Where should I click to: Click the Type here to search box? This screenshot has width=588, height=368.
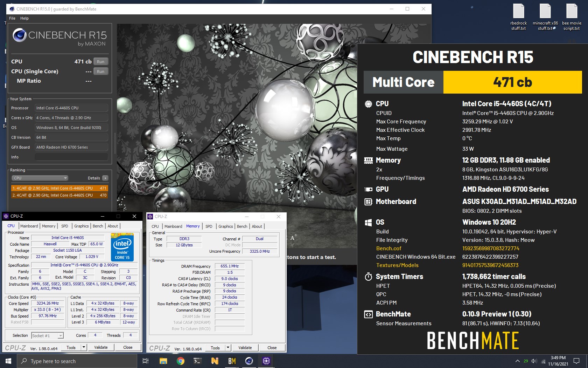77,361
